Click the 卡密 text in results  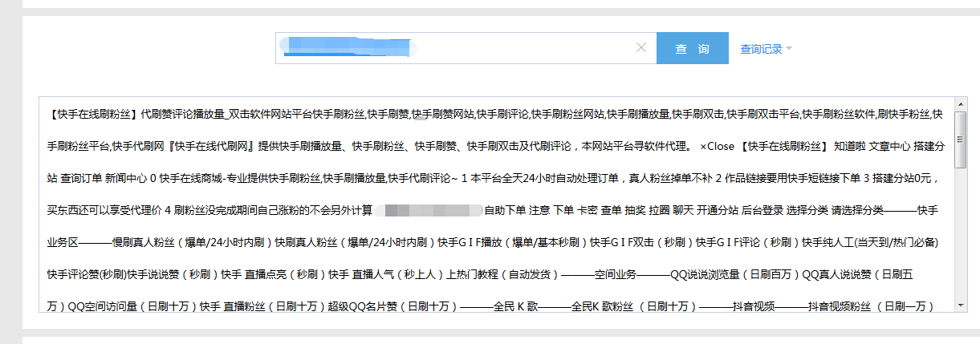588,210
